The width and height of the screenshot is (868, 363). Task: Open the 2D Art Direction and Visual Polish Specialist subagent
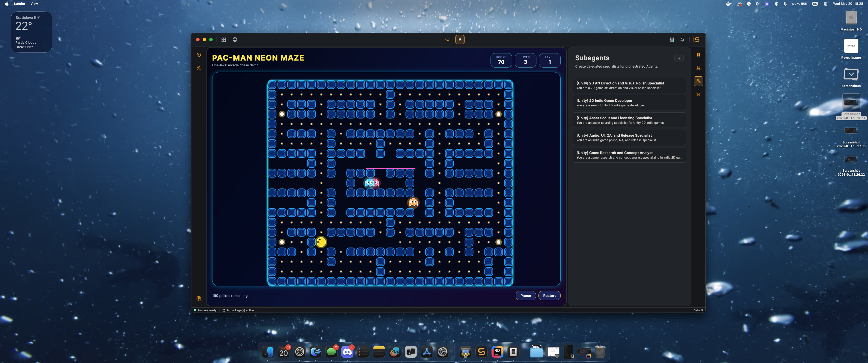tap(629, 85)
